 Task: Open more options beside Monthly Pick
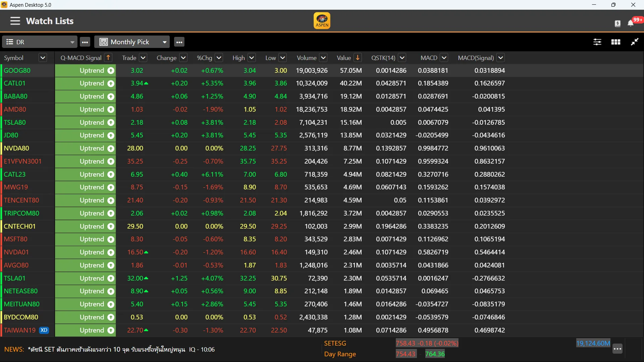(179, 42)
